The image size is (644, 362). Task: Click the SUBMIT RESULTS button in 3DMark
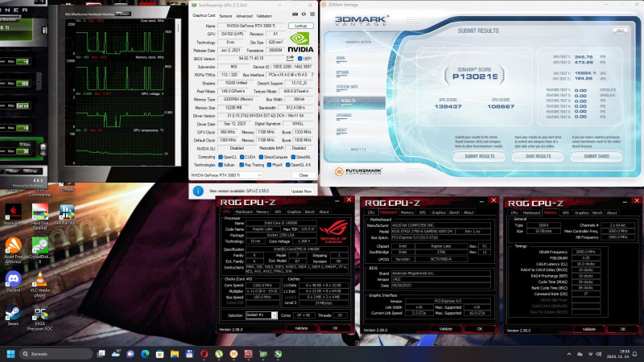(479, 156)
